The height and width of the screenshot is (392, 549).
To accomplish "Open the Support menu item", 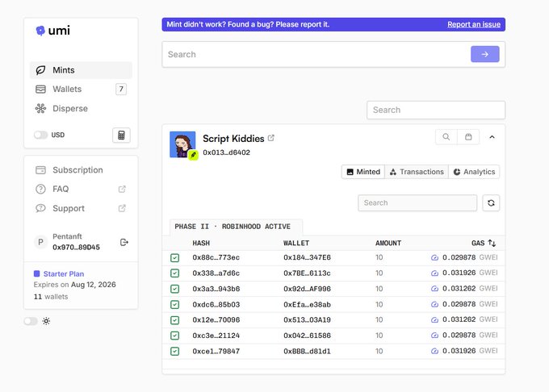I will coord(81,208).
